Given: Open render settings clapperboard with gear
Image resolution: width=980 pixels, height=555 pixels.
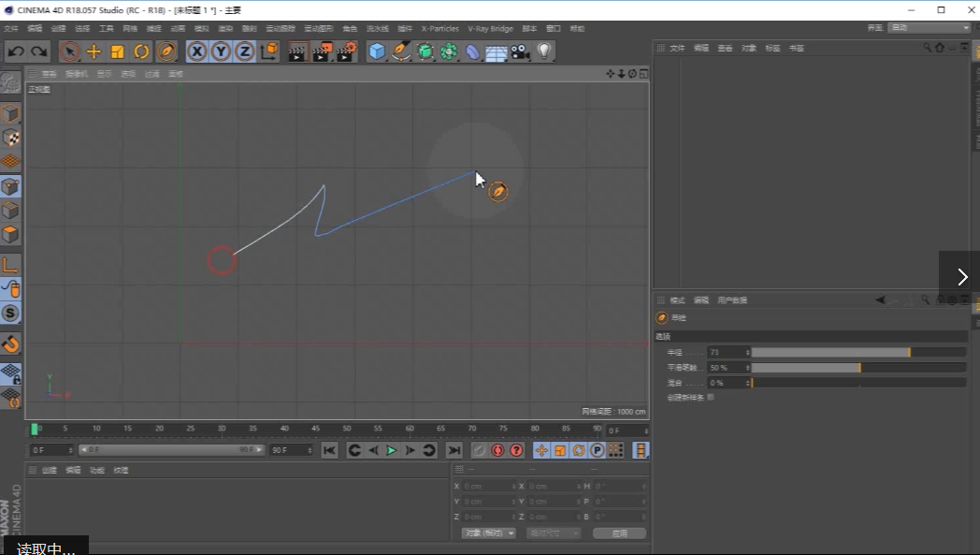Looking at the screenshot, I should coord(346,51).
